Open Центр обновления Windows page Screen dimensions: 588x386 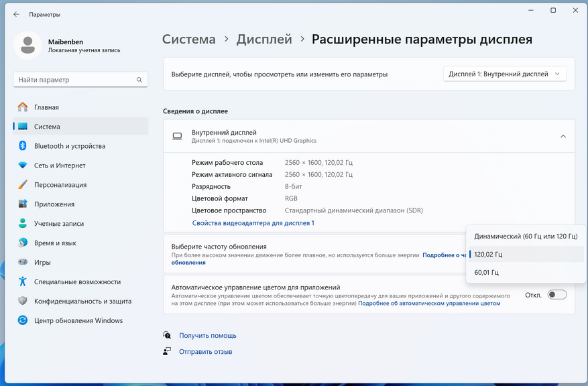point(80,320)
